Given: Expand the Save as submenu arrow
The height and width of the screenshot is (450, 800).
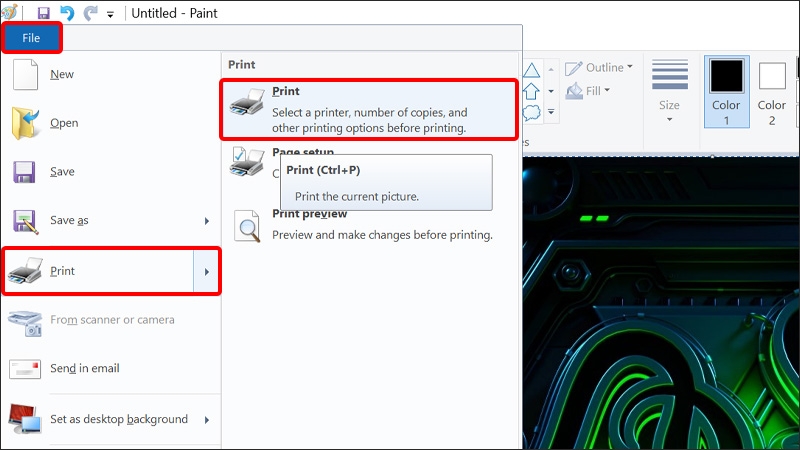Looking at the screenshot, I should coord(207,221).
